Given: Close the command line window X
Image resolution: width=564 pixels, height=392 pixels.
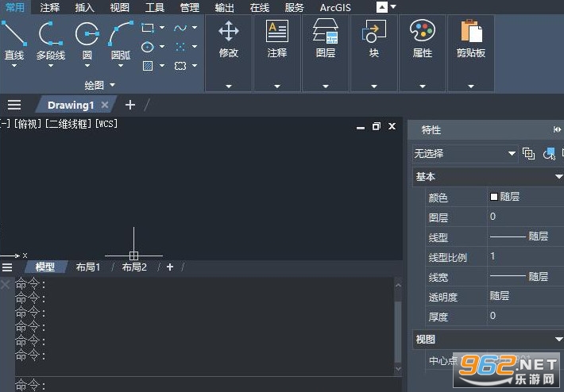Looking at the screenshot, I should 6,285.
